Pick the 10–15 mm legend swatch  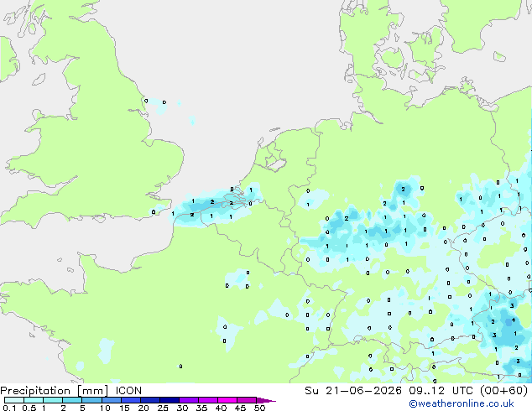[111, 400]
